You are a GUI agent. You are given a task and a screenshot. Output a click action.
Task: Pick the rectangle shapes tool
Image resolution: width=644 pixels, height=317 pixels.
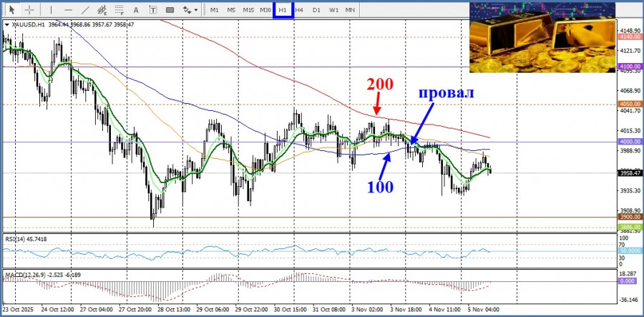point(170,9)
